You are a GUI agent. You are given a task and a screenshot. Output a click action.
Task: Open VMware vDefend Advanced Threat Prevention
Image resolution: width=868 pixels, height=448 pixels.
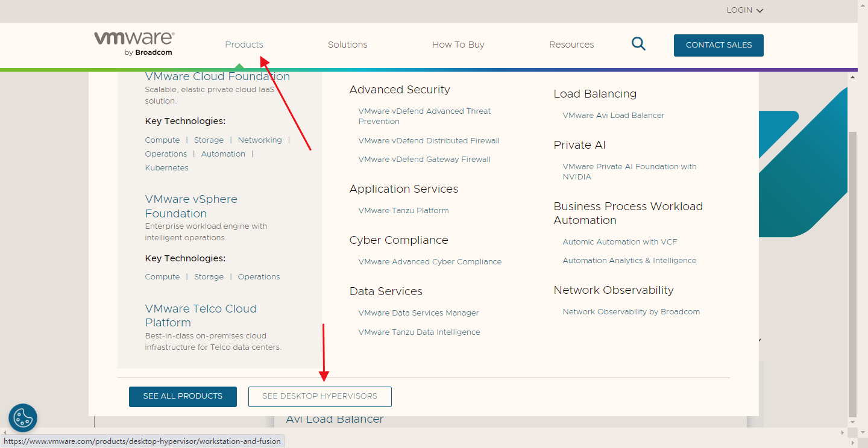(x=424, y=116)
